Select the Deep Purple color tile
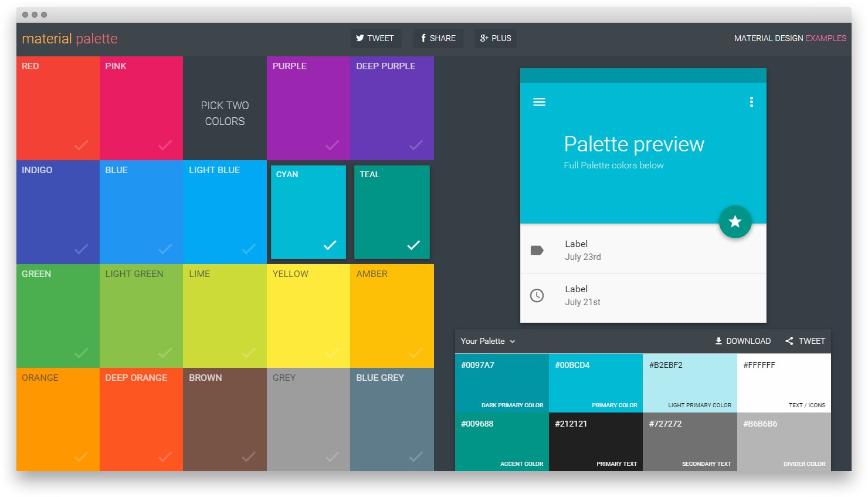The image size is (868, 497). [392, 108]
